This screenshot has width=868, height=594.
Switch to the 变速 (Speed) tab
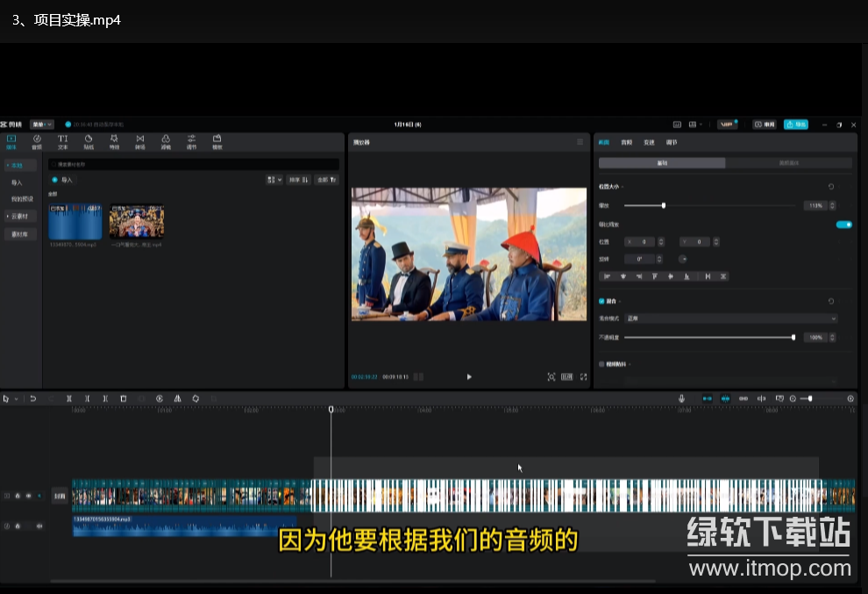pyautogui.click(x=649, y=142)
